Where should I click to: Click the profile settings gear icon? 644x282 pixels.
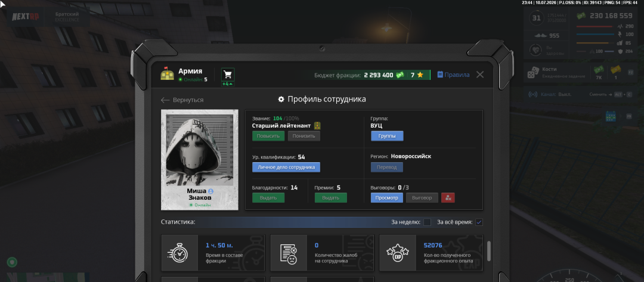pos(281,100)
